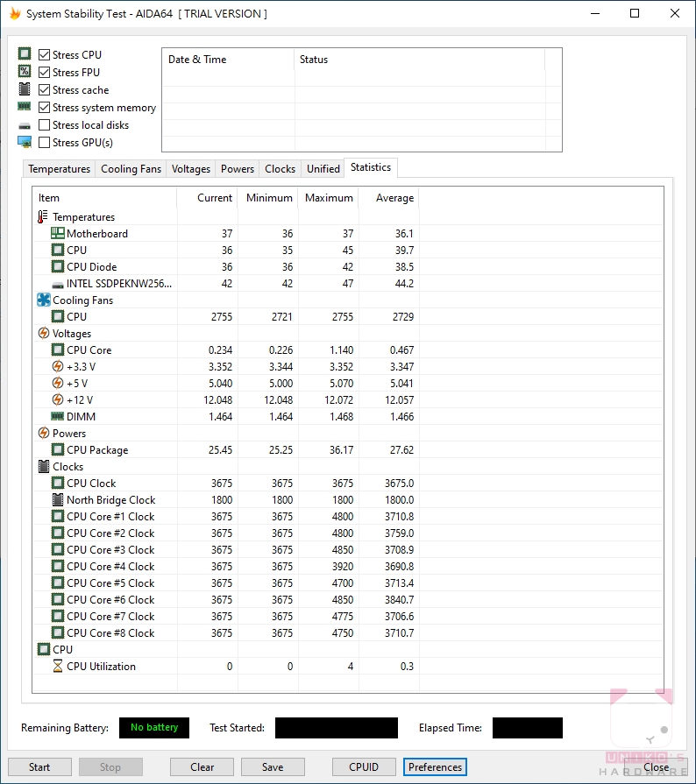Minimize the System Stability Test window

pos(595,13)
